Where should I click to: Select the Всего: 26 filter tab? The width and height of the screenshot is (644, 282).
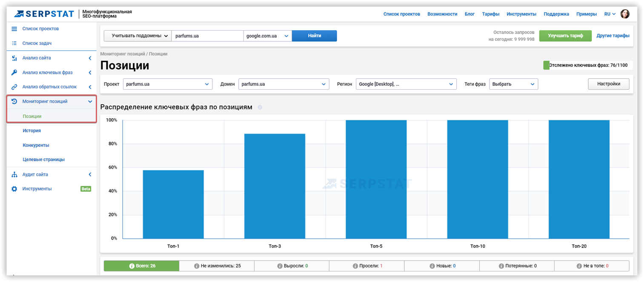coord(142,266)
